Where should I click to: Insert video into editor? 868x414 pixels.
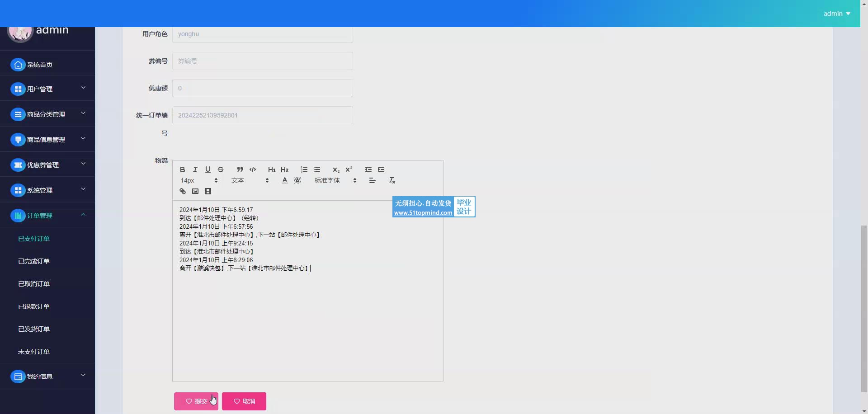208,191
